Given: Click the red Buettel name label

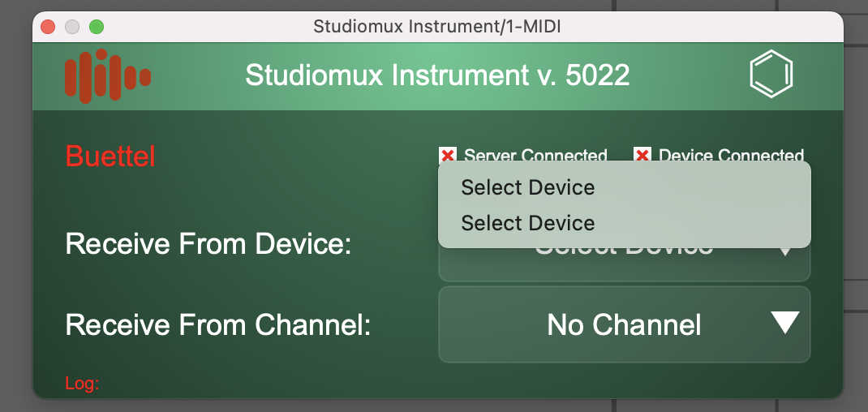Looking at the screenshot, I should point(110,156).
